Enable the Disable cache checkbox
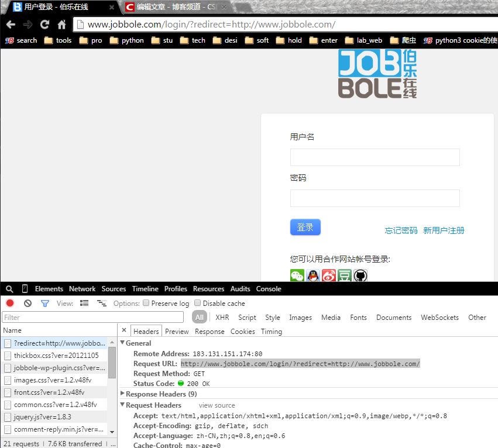The width and height of the screenshot is (498, 448). 198,303
